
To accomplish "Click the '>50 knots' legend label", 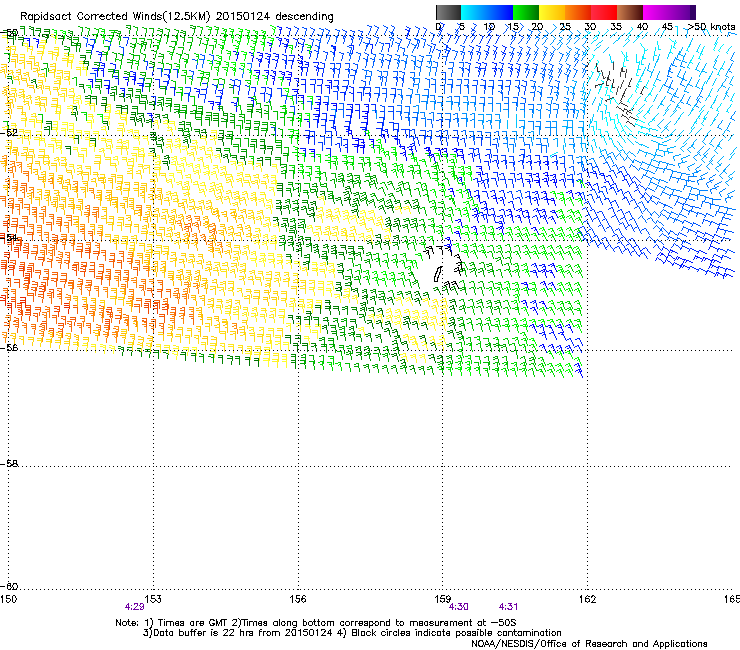I will (711, 26).
